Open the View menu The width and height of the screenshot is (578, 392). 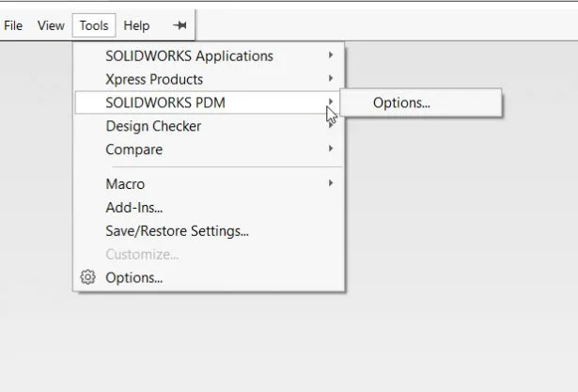(51, 26)
